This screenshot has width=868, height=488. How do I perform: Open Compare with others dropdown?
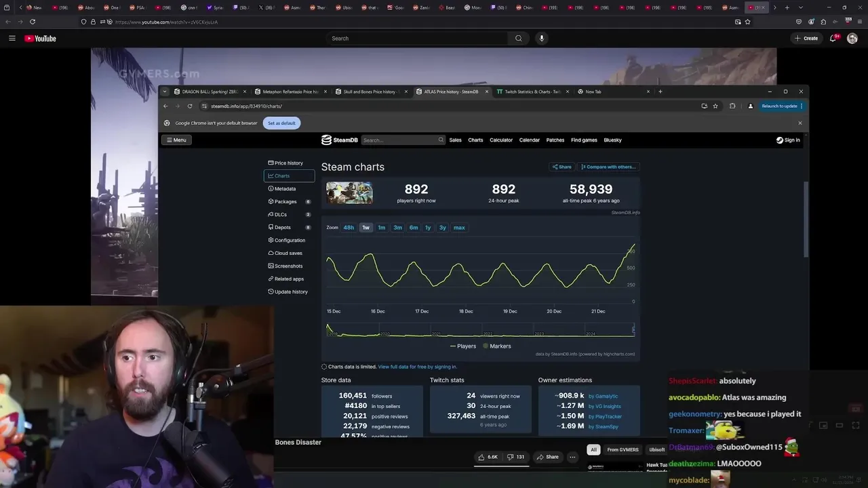[608, 167]
